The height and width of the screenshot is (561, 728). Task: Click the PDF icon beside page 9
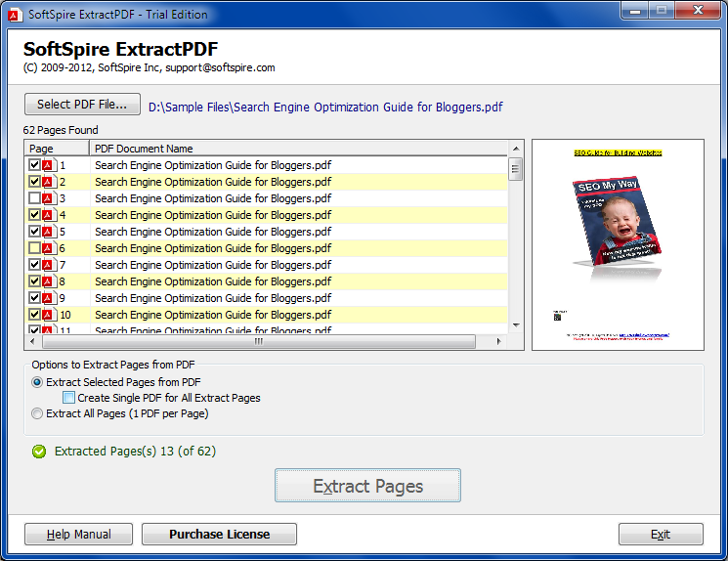point(48,298)
